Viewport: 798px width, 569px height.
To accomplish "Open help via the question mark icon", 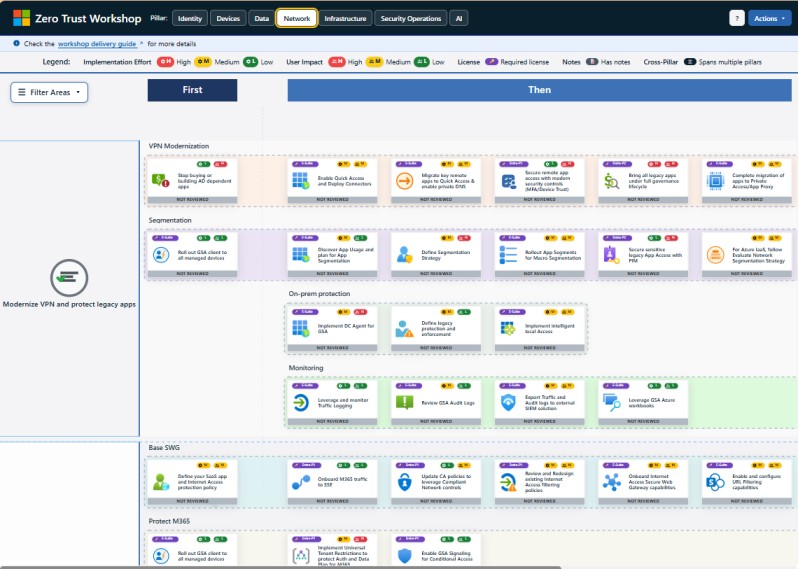I will pyautogui.click(x=737, y=18).
